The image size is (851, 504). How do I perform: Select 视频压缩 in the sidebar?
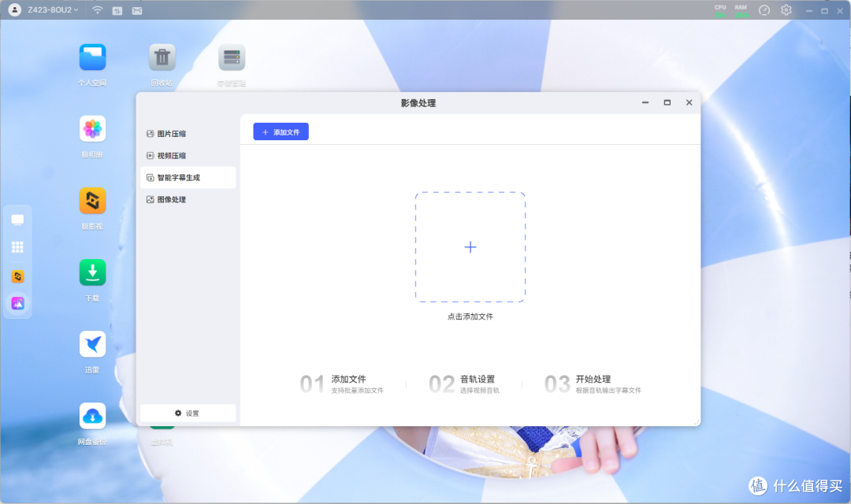pyautogui.click(x=188, y=156)
